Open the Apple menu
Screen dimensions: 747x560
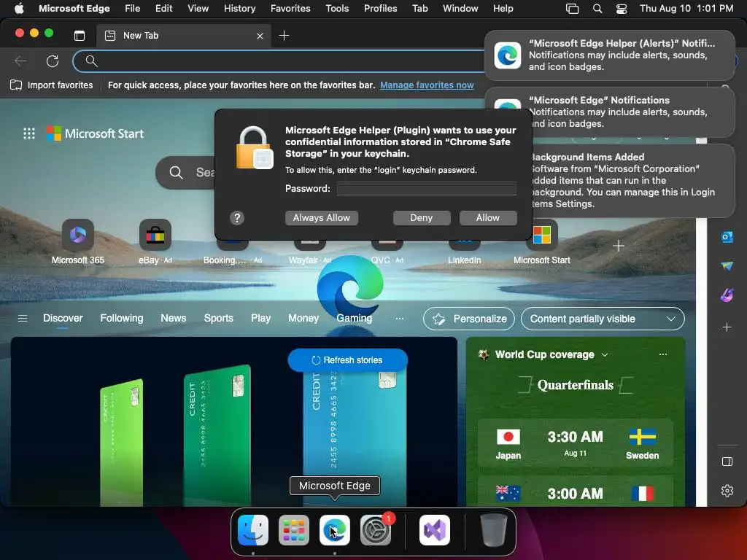click(x=18, y=8)
